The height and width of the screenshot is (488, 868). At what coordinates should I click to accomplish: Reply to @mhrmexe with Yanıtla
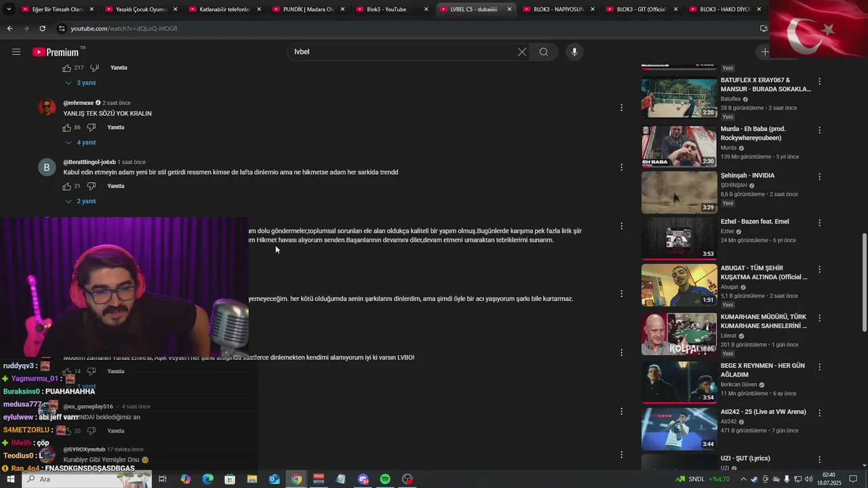click(x=116, y=127)
